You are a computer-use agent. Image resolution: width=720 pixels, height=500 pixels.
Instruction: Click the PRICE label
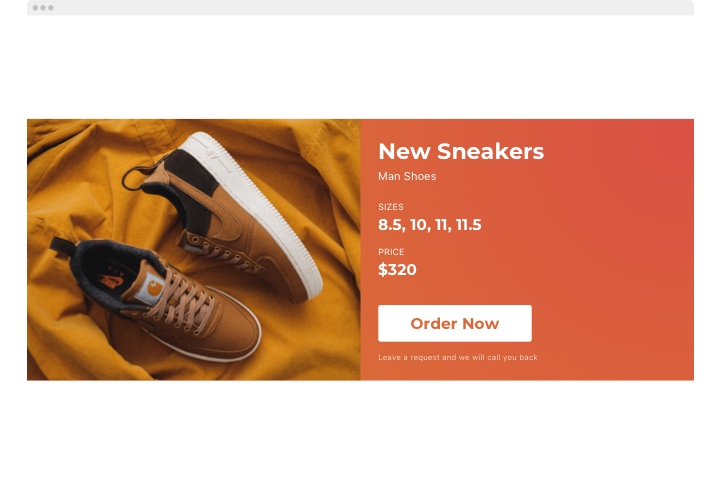point(391,252)
